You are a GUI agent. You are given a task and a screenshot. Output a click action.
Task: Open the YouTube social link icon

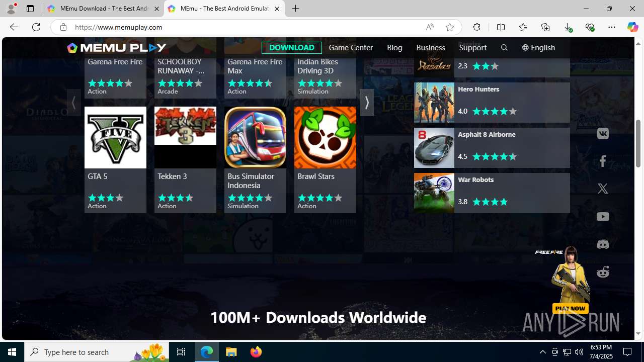pyautogui.click(x=603, y=217)
